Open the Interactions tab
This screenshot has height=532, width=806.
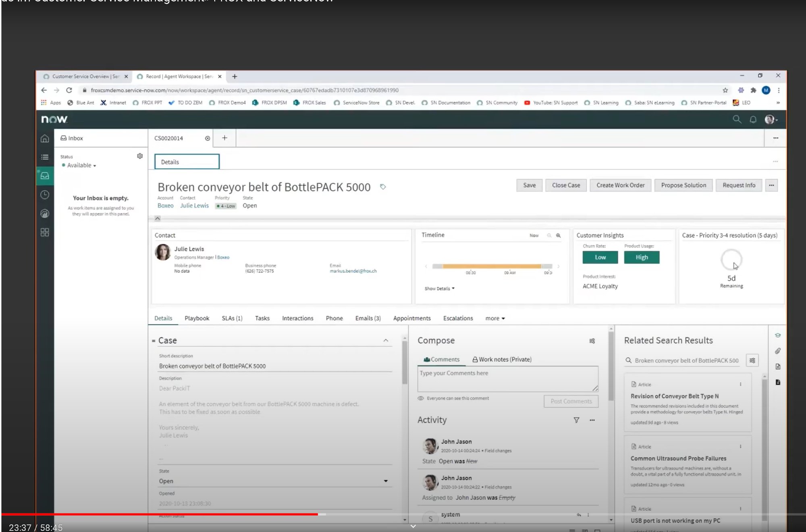297,318
